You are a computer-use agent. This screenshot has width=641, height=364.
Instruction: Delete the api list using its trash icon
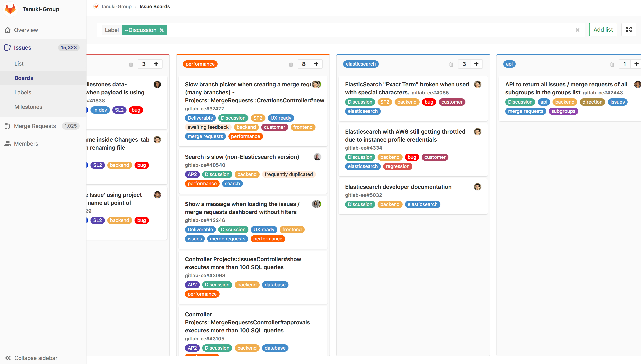coord(612,64)
